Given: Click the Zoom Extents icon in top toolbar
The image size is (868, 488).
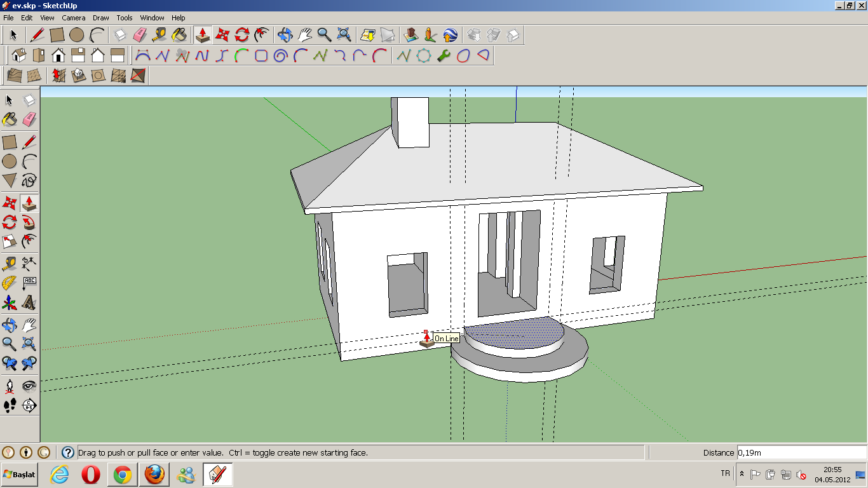Looking at the screenshot, I should click(x=344, y=34).
